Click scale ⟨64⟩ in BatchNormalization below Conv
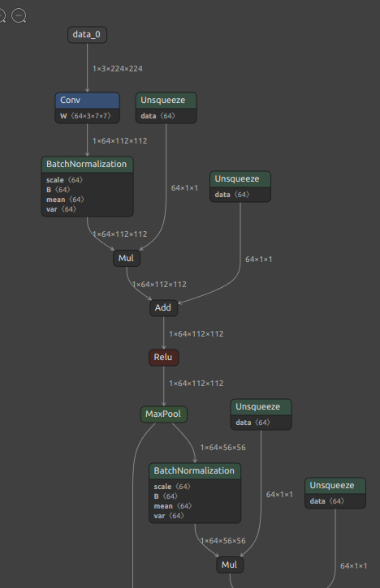The height and width of the screenshot is (588, 380). [x=64, y=180]
